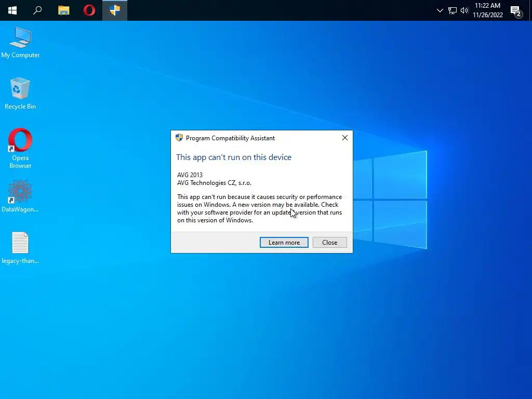Click the shield icon in the dialog title
Screen dimensions: 532x399
tap(179, 138)
